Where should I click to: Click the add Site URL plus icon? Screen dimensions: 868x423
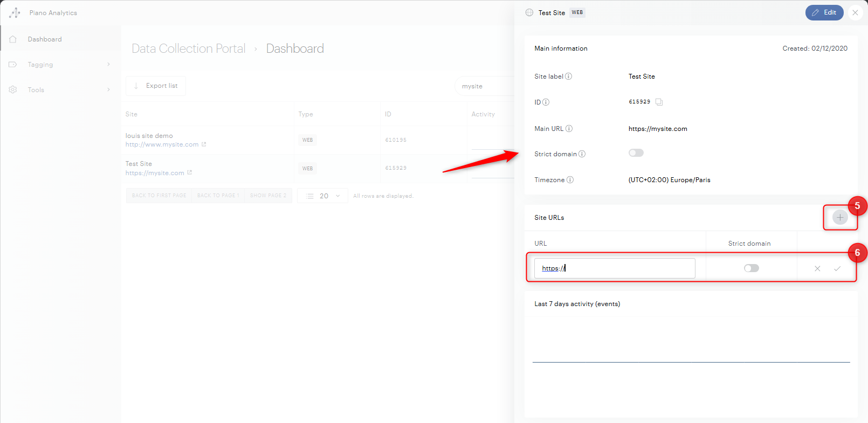coord(839,217)
